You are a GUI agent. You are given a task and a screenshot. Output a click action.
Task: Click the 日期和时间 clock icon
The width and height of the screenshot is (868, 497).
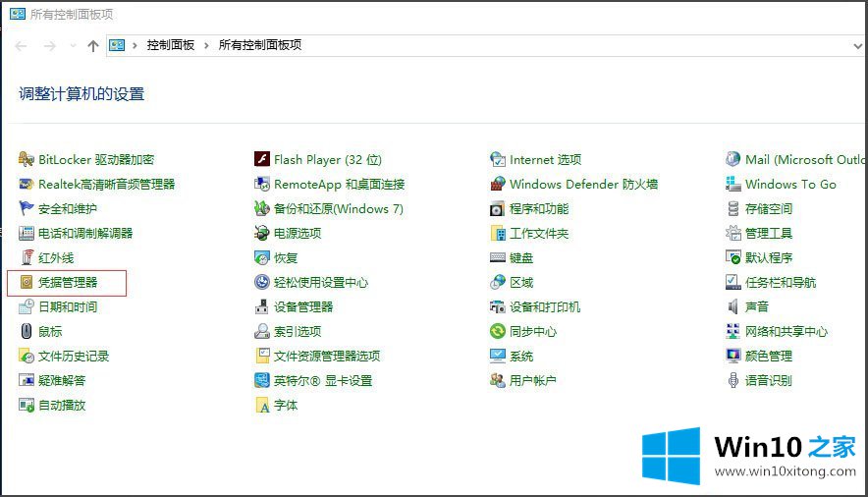(26, 306)
